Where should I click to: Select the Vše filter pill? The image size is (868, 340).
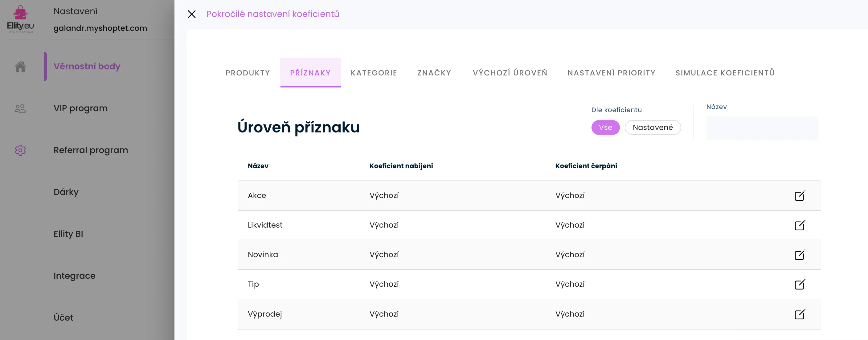pyautogui.click(x=605, y=127)
